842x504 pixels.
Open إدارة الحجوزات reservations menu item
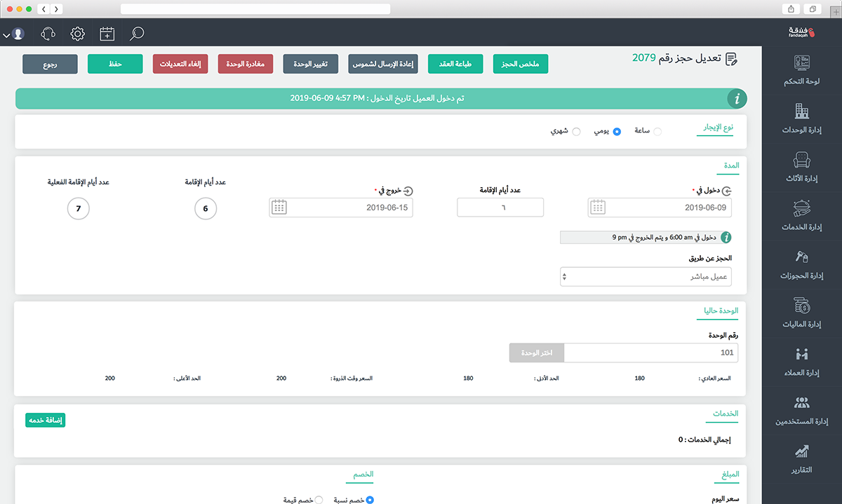[801, 264]
